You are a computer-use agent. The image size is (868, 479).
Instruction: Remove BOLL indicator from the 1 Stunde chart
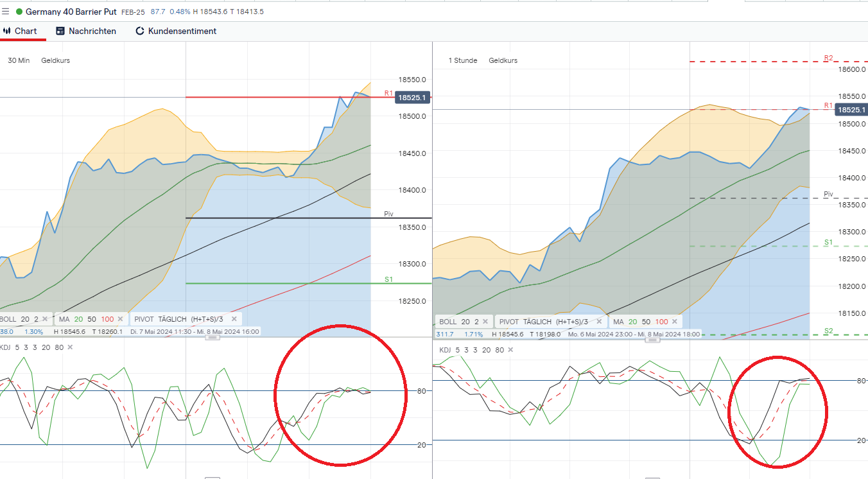pyautogui.click(x=485, y=322)
